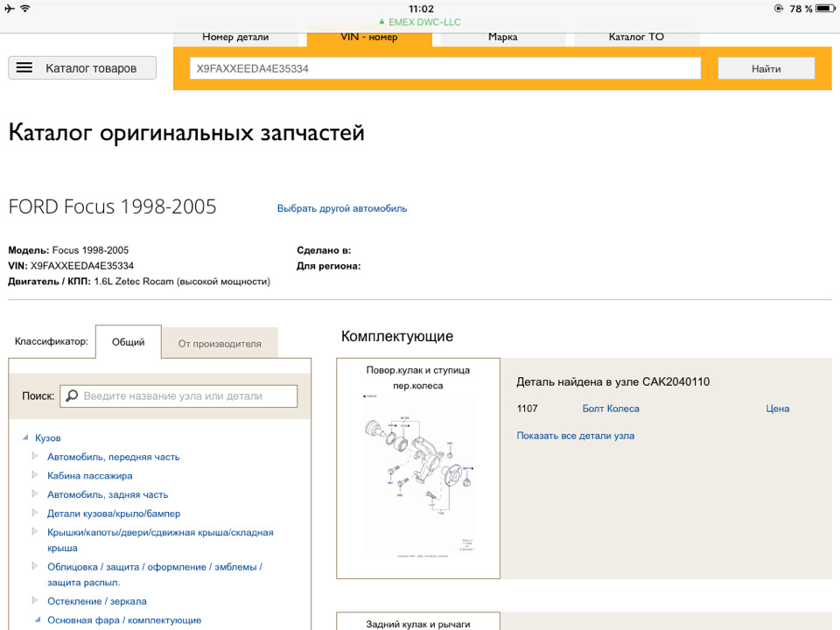
Task: Select the VIN - номер tab
Action: 369,38
